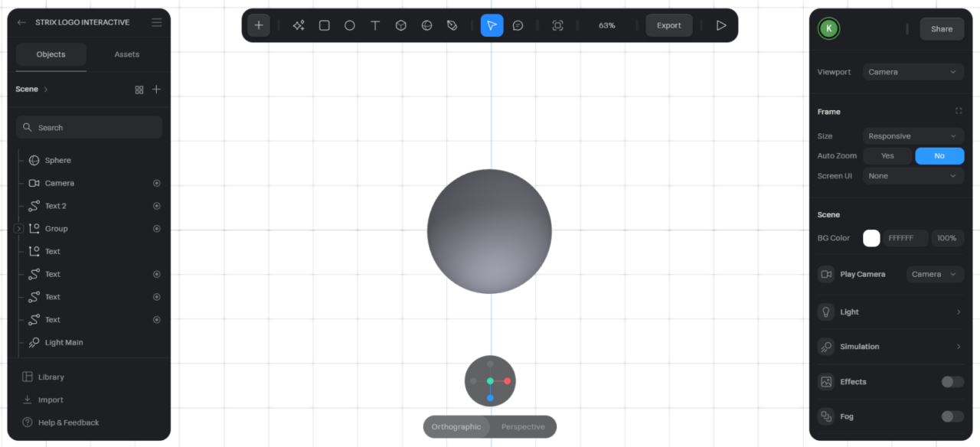
Task: Click the Export button
Action: [669, 25]
